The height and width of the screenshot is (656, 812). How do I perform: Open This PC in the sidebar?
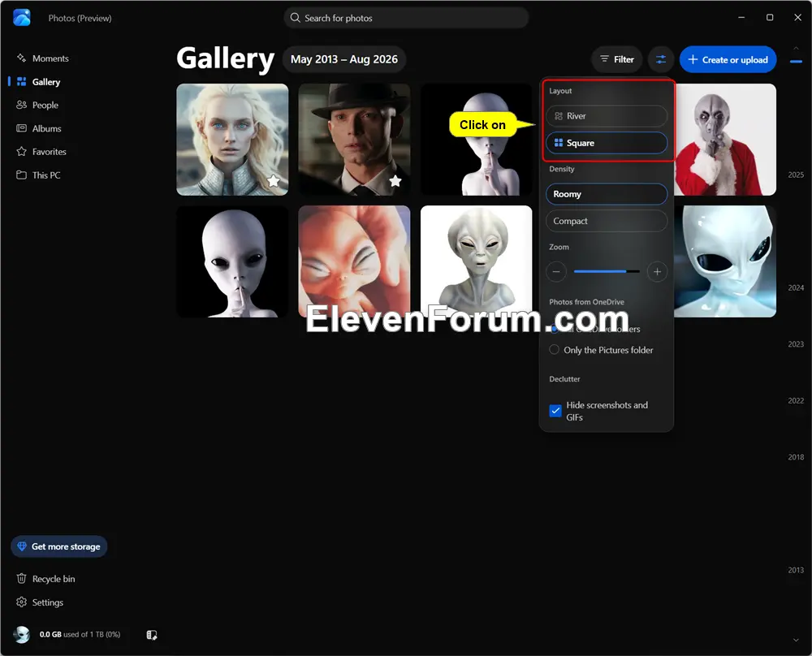pyautogui.click(x=38, y=175)
